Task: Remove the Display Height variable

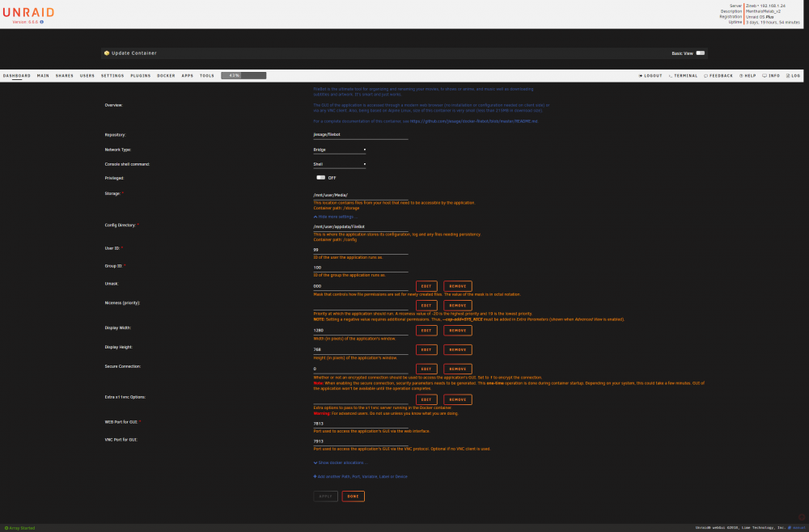Action: tap(458, 349)
